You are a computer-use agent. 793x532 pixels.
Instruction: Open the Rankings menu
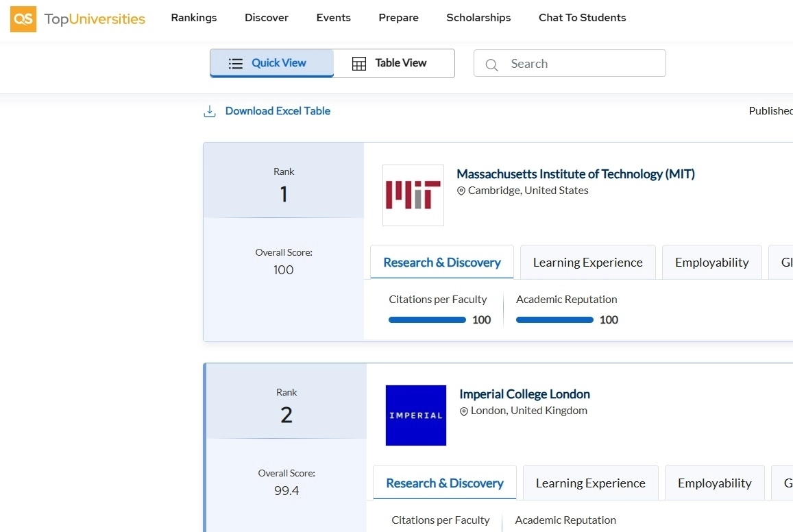tap(194, 18)
